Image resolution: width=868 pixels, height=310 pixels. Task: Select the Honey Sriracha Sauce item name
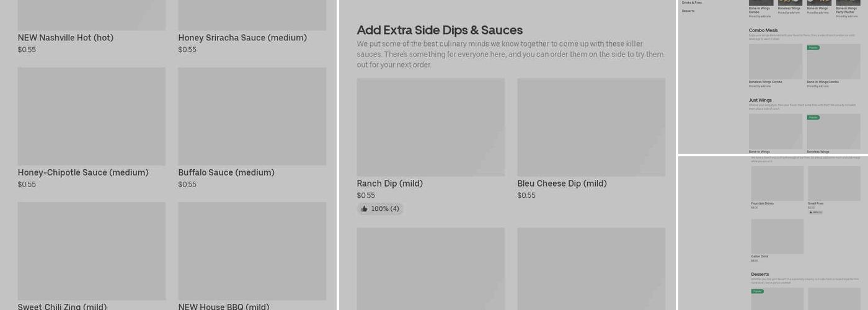(242, 38)
